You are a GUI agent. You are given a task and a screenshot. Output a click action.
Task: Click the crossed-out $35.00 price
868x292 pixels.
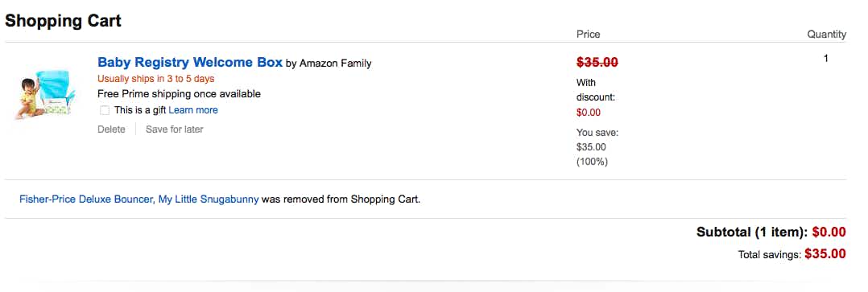[x=597, y=63]
